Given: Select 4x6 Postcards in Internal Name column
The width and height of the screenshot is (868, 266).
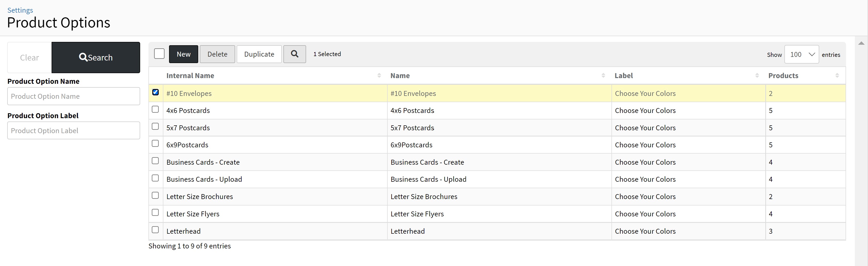Looking at the screenshot, I should pos(188,110).
